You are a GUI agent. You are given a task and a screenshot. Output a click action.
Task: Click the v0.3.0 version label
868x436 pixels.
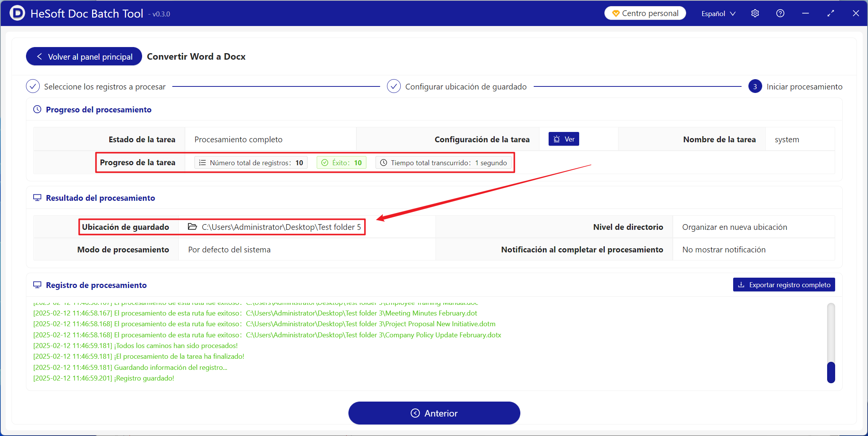(160, 14)
